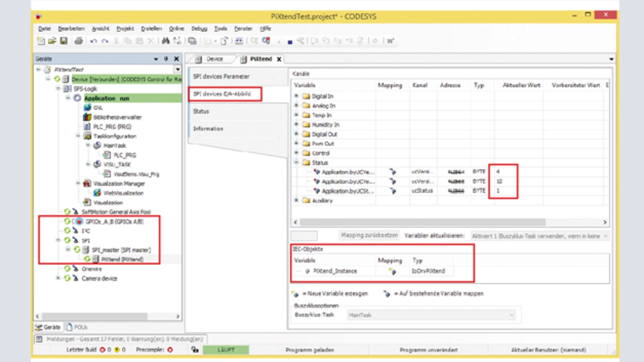
Task: Pin the Geräte panel with pin icon
Action: point(167,59)
